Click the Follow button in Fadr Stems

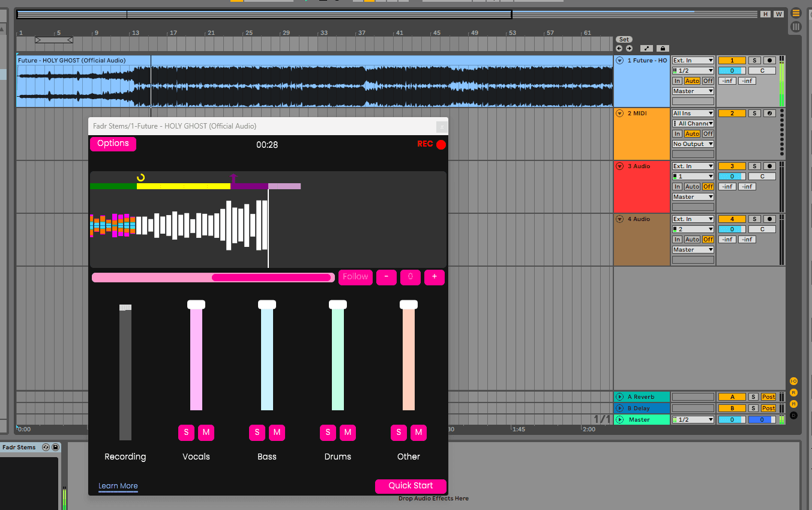[x=355, y=277]
